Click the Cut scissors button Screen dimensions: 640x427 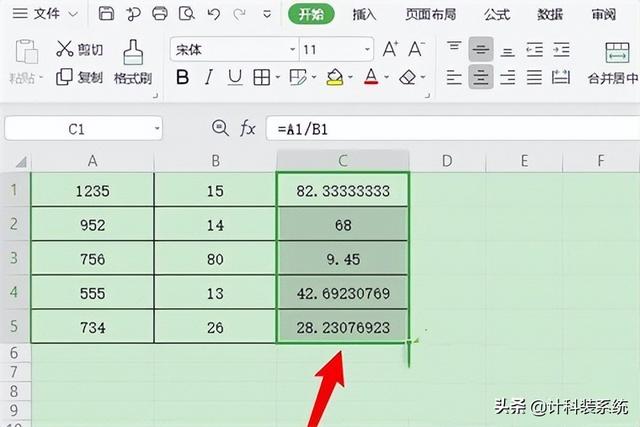(x=79, y=48)
